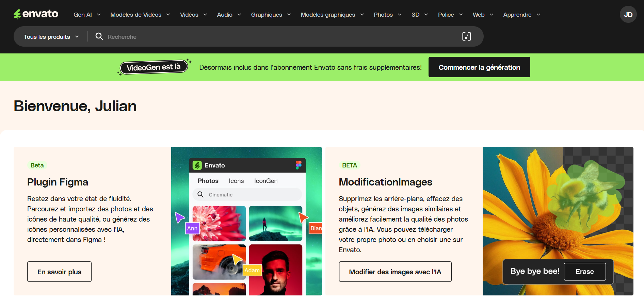
Task: Open the Photos navigation menu
Action: coord(387,15)
